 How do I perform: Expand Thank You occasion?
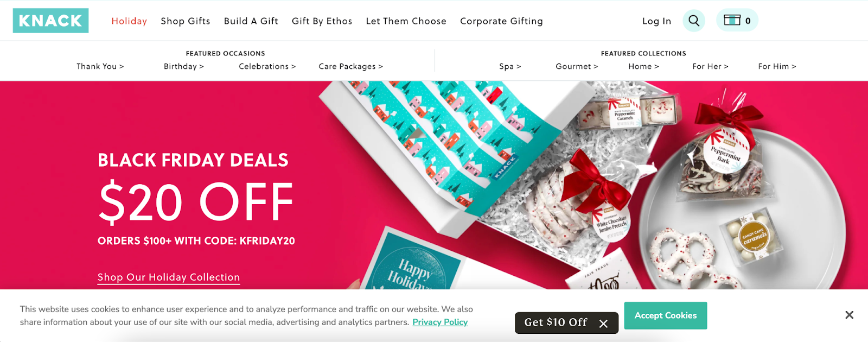pos(100,66)
